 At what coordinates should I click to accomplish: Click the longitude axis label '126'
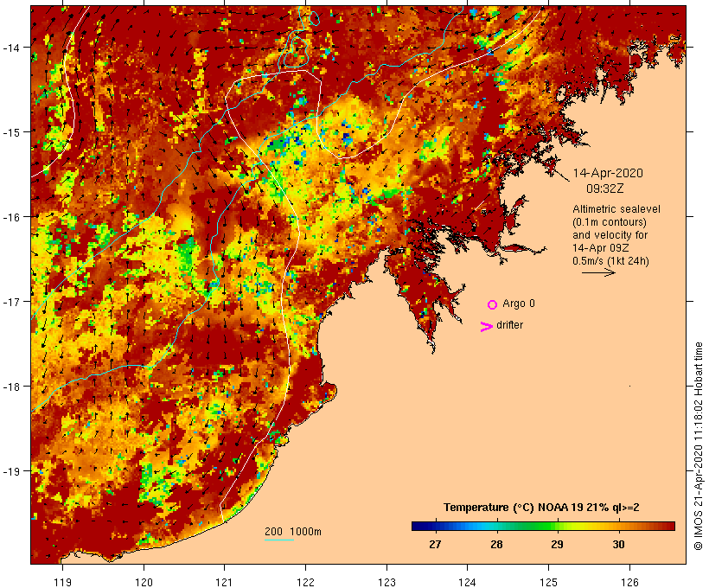[x=629, y=582]
